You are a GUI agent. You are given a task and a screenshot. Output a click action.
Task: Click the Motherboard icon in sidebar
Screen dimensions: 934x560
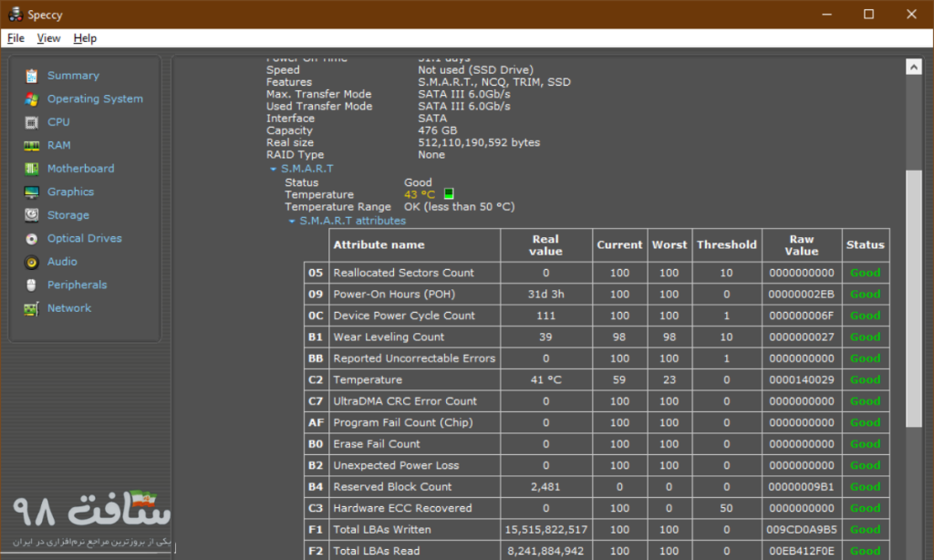point(32,169)
